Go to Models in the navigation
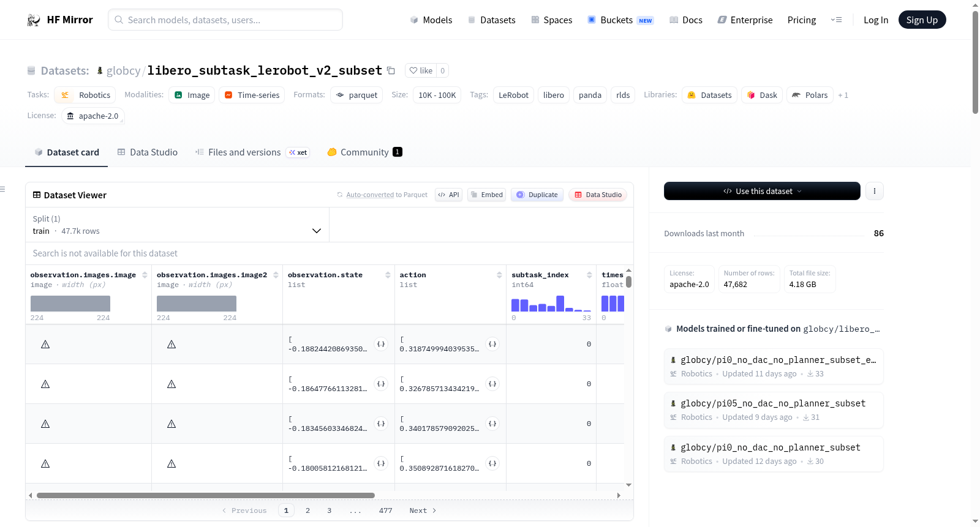Viewport: 980px width, 527px height. coord(431,20)
